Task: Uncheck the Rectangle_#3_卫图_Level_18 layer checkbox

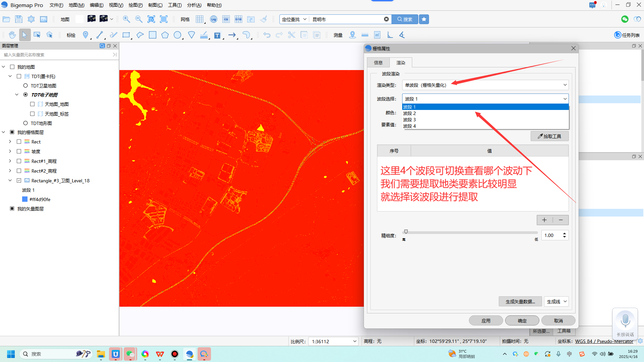Action: tap(19, 181)
